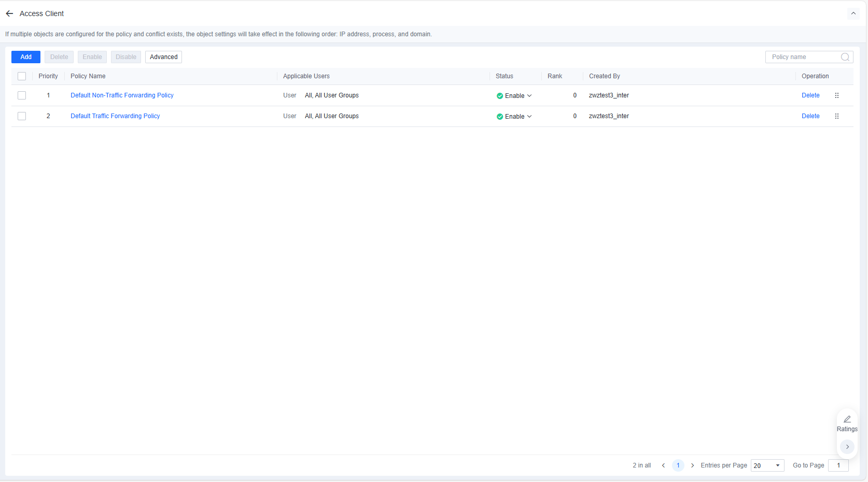Image resolution: width=868 pixels, height=482 pixels.
Task: Open drag handle menu for Default Traffic Forwarding Policy
Action: coord(837,116)
